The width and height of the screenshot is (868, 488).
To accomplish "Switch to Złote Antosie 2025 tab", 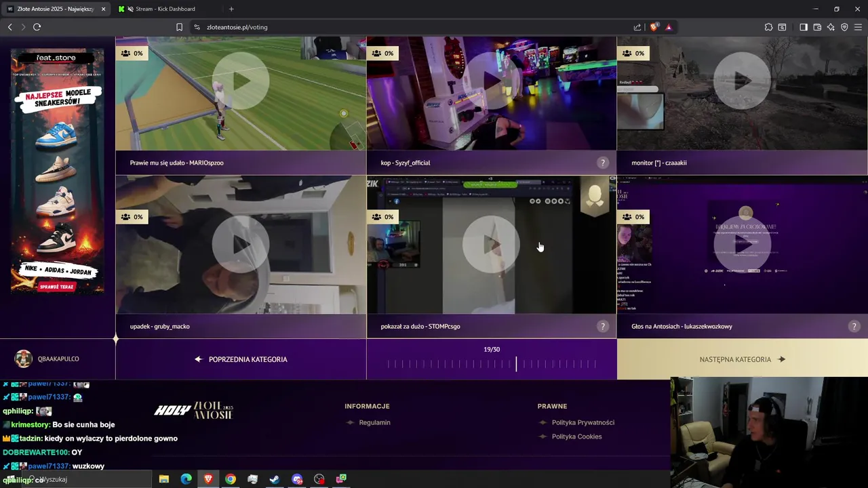I will coord(56,9).
